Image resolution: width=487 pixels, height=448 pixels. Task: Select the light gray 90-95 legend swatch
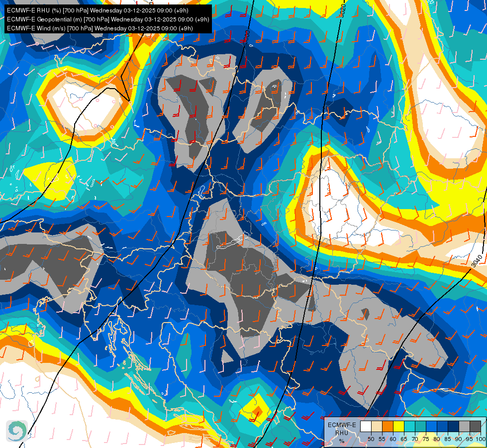[x=464, y=426]
